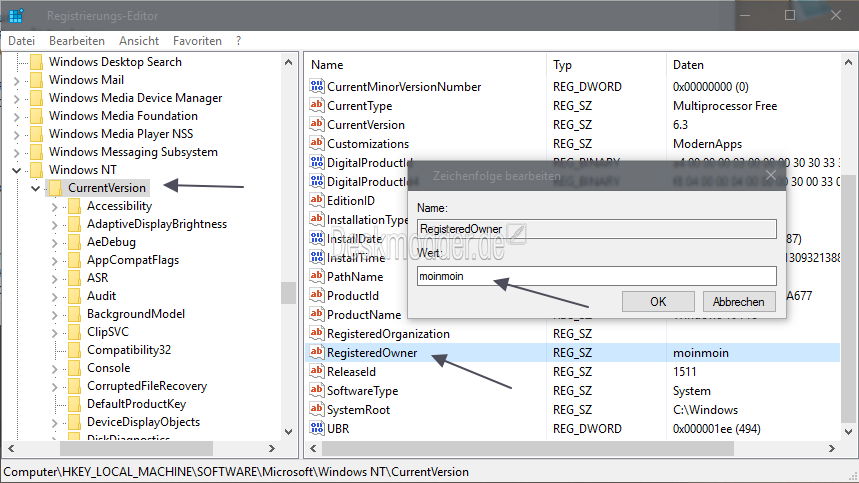
Task: Click tree pane horizontal scrollbar right arrow
Action: [271, 448]
